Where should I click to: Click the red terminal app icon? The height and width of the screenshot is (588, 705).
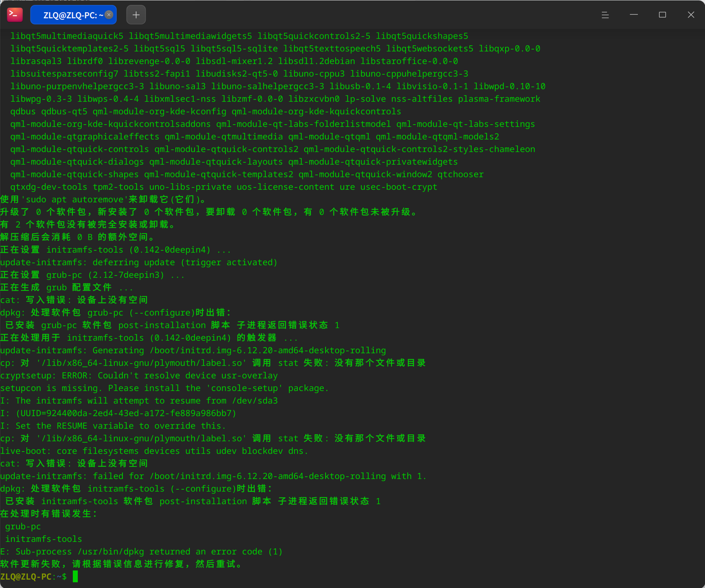(x=15, y=14)
